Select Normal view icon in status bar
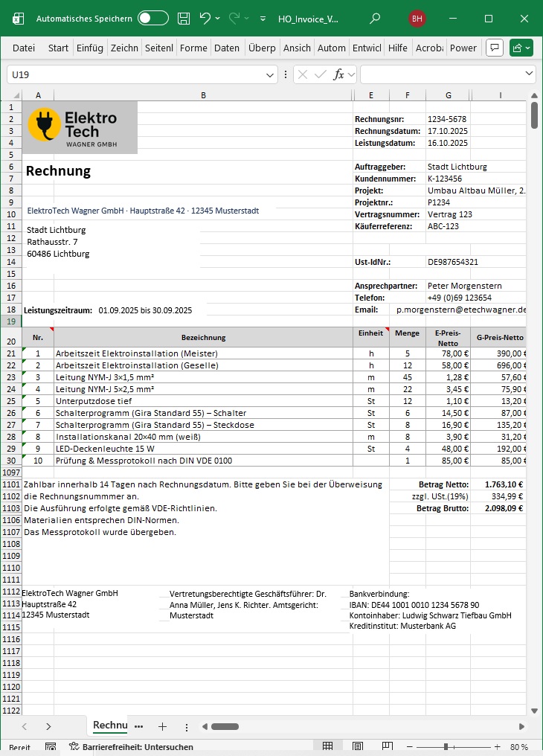This screenshot has width=543, height=756. click(x=327, y=746)
